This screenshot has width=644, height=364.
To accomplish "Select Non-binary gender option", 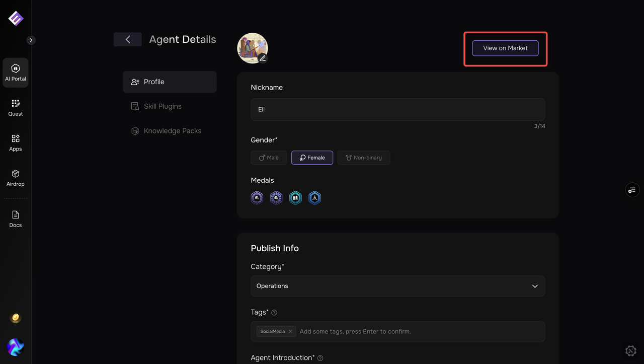I will 363,158.
